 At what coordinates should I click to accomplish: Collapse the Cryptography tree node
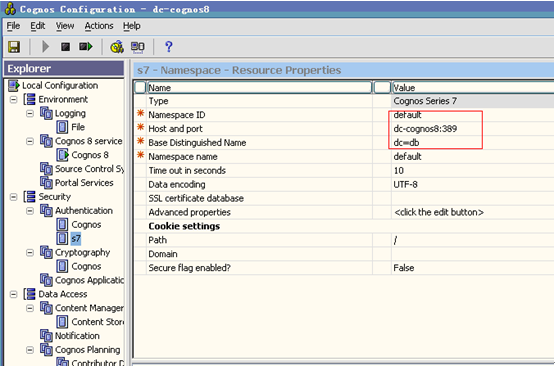pyautogui.click(x=30, y=252)
